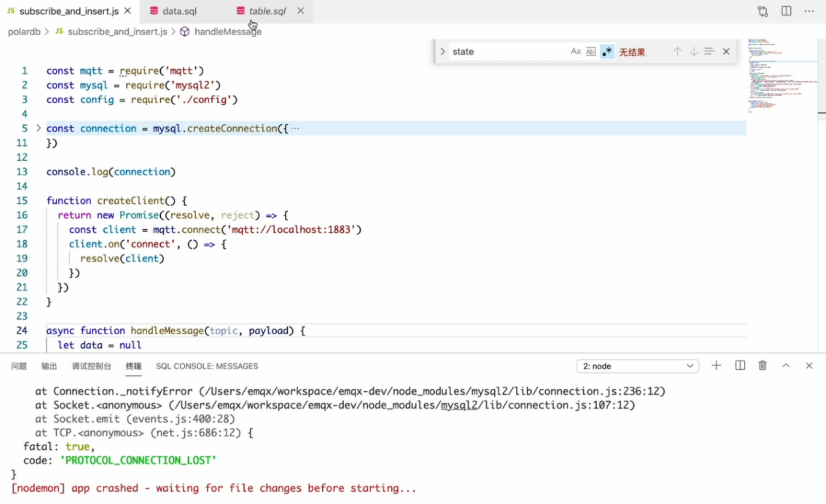
Task: Click handleMessage breadcrumb symbol
Action: pyautogui.click(x=228, y=32)
